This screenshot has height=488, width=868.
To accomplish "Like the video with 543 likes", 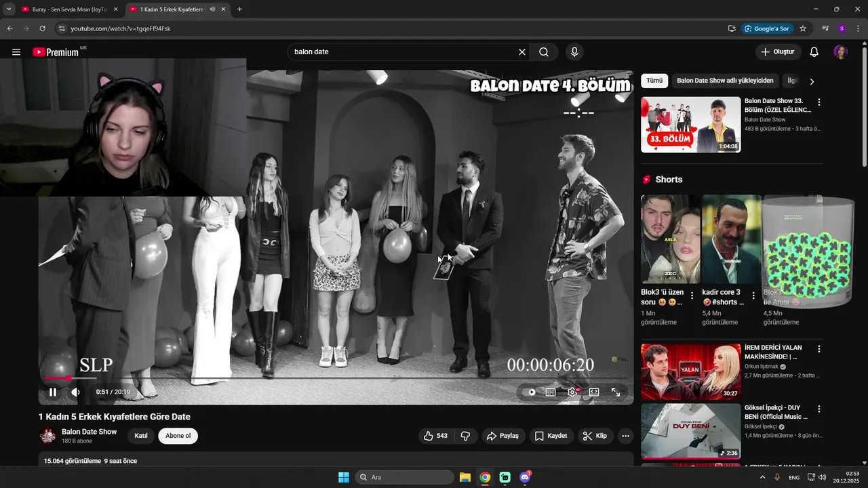I will coord(435,436).
